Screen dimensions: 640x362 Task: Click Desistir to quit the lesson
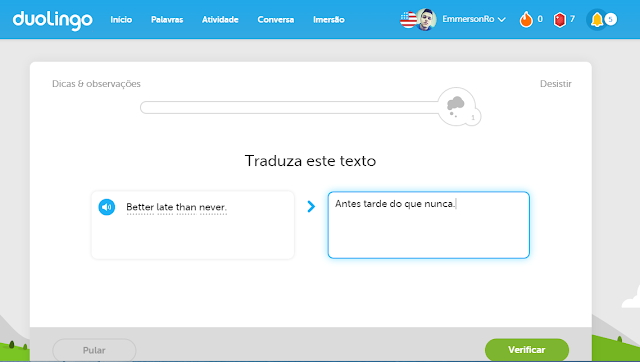point(556,84)
